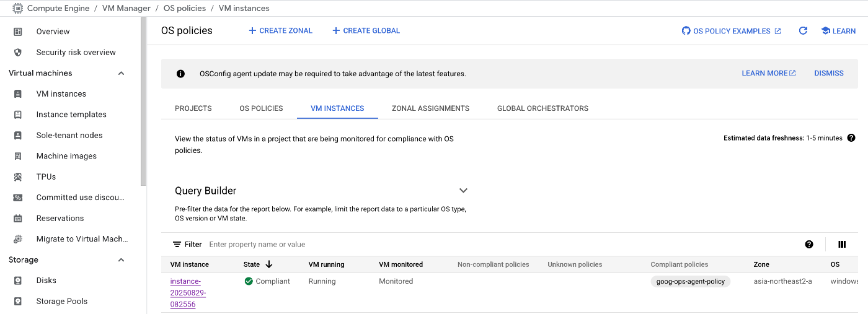The height and width of the screenshot is (314, 868).
Task: Click the info icon in the OSConfig banner
Action: pos(180,74)
